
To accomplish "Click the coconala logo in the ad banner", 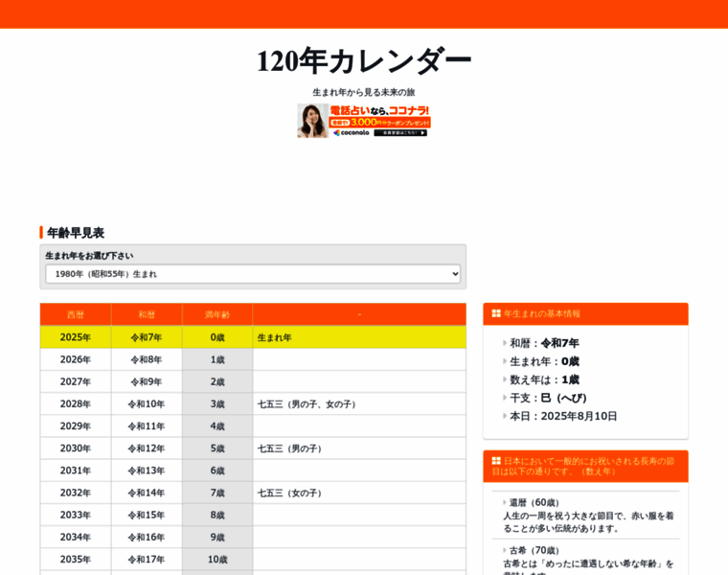I will [x=351, y=132].
